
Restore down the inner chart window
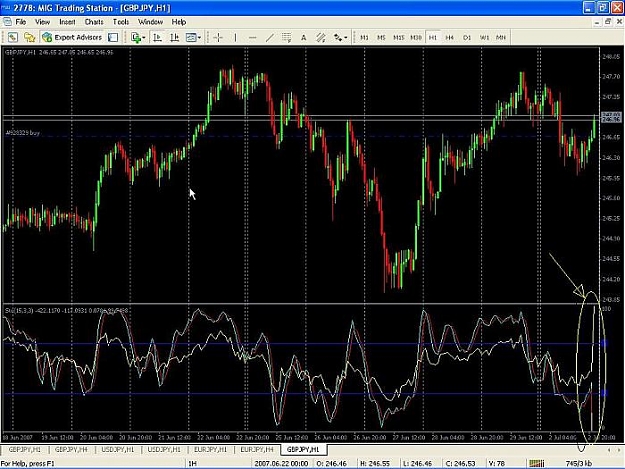[608, 22]
